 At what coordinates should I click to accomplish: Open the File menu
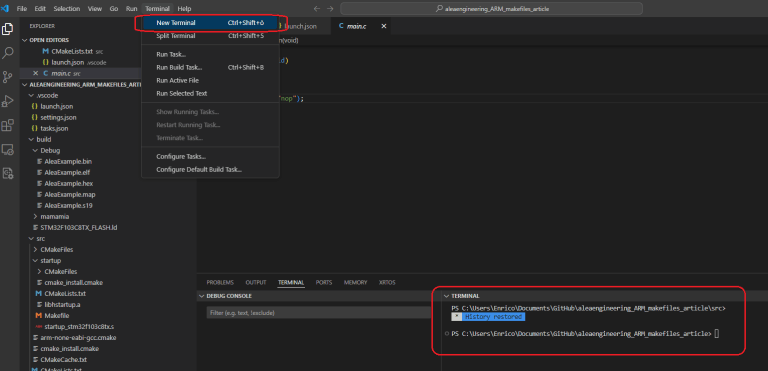[x=22, y=9]
